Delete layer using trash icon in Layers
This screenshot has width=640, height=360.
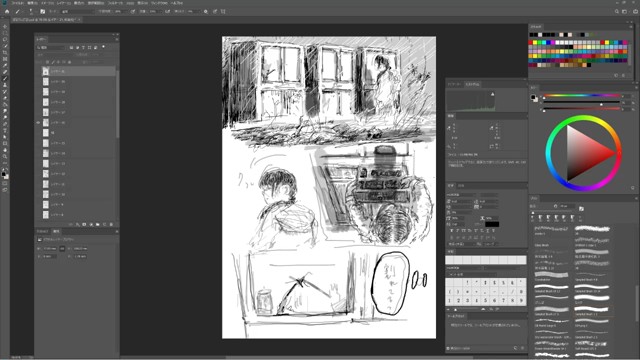click(111, 224)
